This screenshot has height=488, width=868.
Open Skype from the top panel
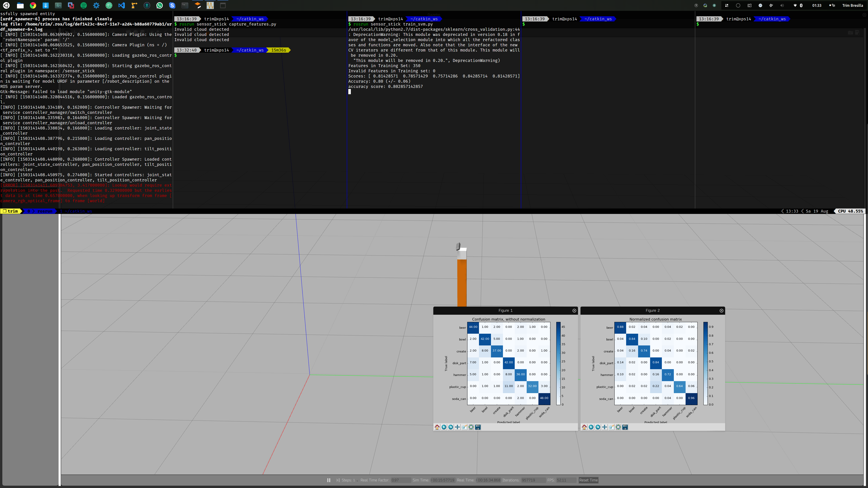[x=172, y=5]
